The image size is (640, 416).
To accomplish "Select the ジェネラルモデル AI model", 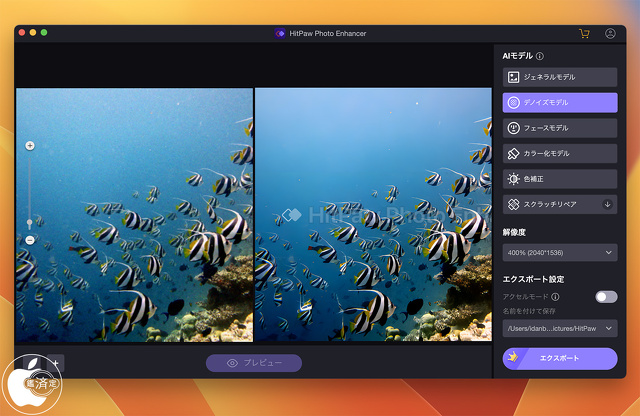I will click(x=560, y=77).
